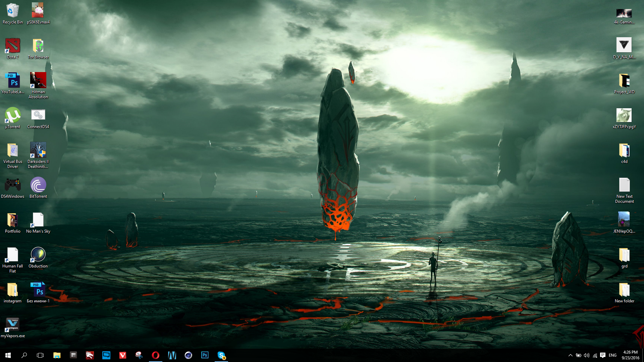Open the New folder icon

tap(624, 293)
